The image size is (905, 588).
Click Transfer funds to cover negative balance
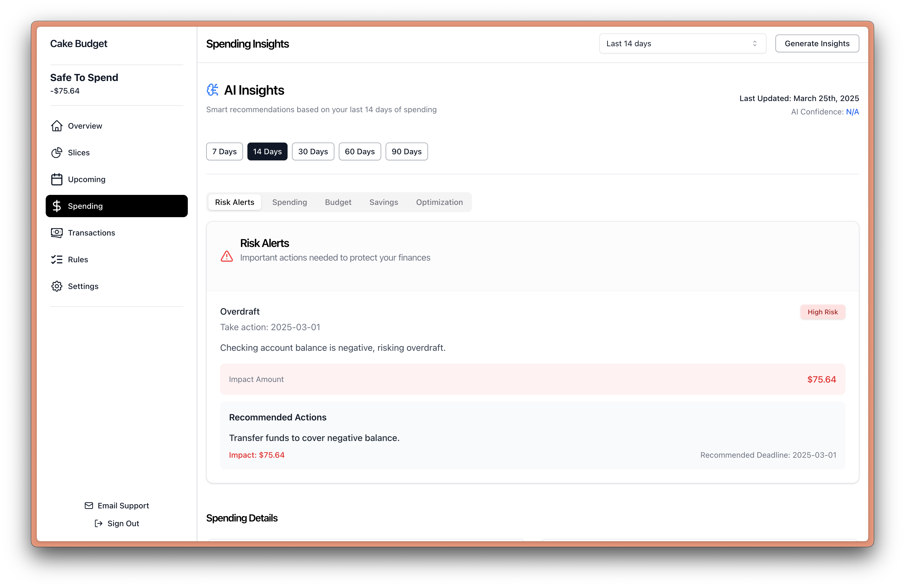(314, 438)
